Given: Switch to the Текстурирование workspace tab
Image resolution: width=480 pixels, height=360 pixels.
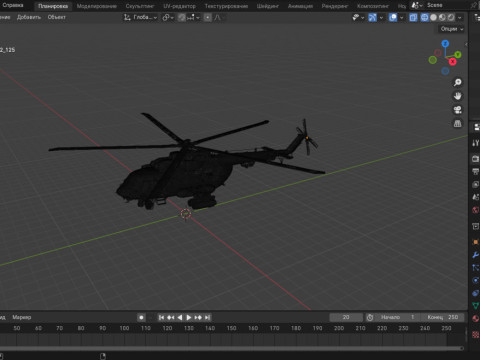Looking at the screenshot, I should coord(226,6).
